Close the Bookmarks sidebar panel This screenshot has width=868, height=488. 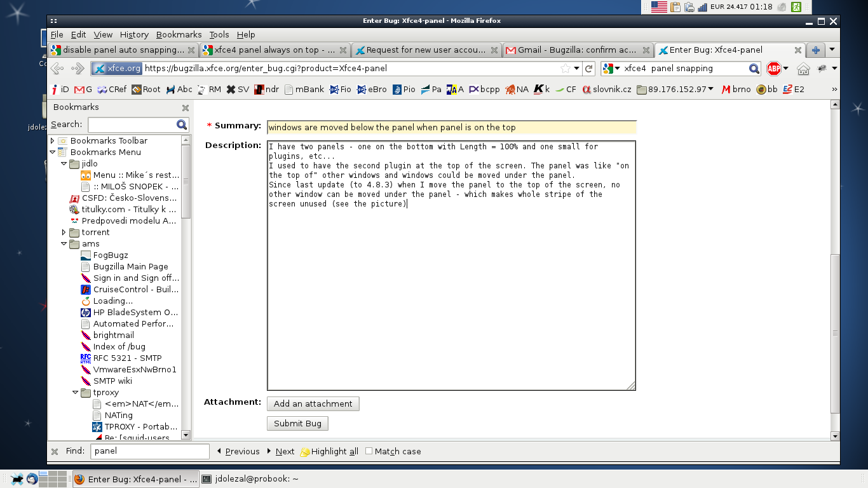click(186, 108)
